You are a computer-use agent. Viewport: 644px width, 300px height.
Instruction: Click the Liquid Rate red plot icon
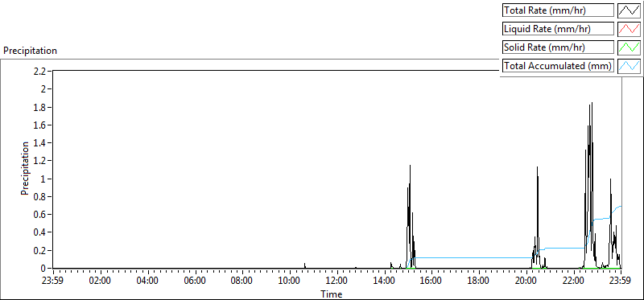(629, 29)
